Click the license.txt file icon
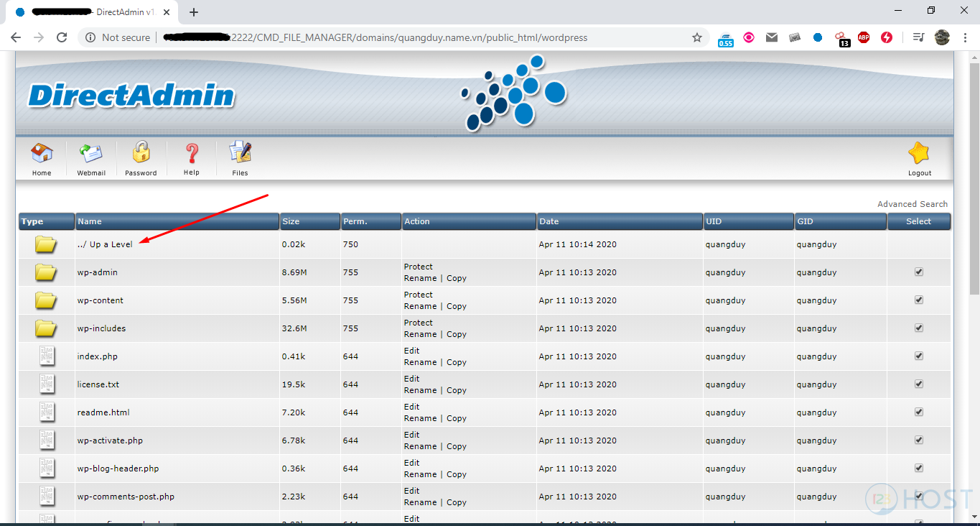This screenshot has width=980, height=526. click(x=47, y=384)
